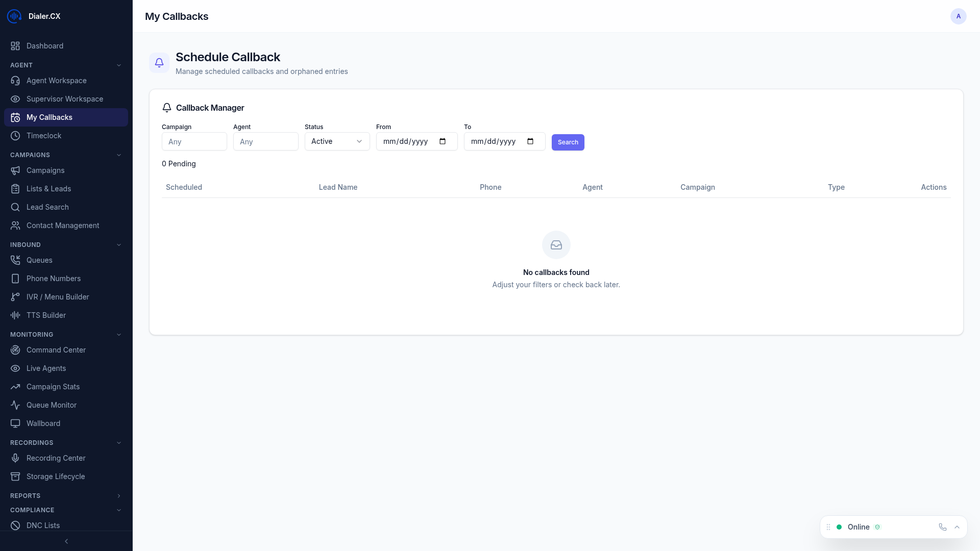The height and width of the screenshot is (551, 980).
Task: Click the phone icon in the Online widget
Action: point(942,527)
